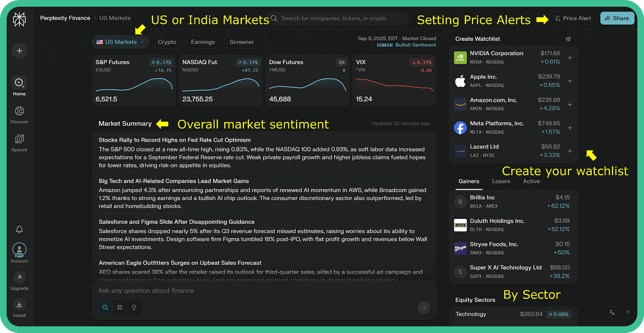Click the search magnifier icon in top bar

coord(274,18)
